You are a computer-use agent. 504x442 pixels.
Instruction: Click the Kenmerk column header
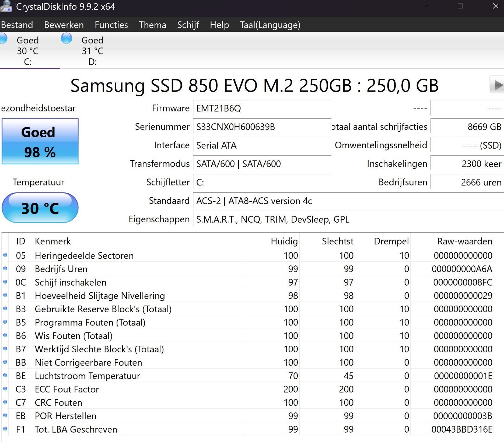[x=138, y=241]
